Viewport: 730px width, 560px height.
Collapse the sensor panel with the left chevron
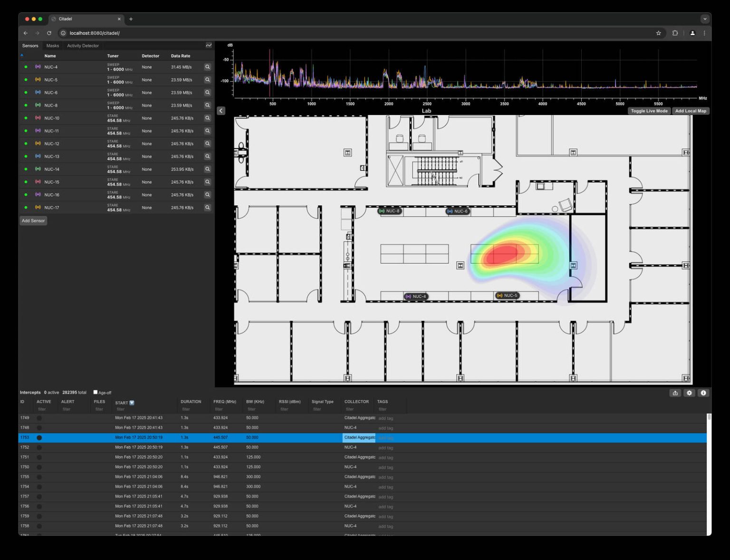point(221,111)
